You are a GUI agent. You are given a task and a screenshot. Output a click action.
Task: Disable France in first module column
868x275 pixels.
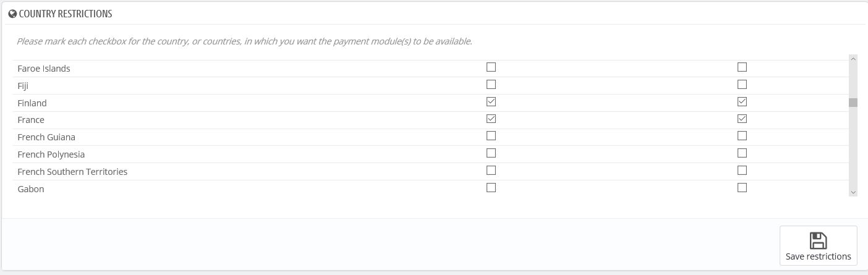[491, 119]
